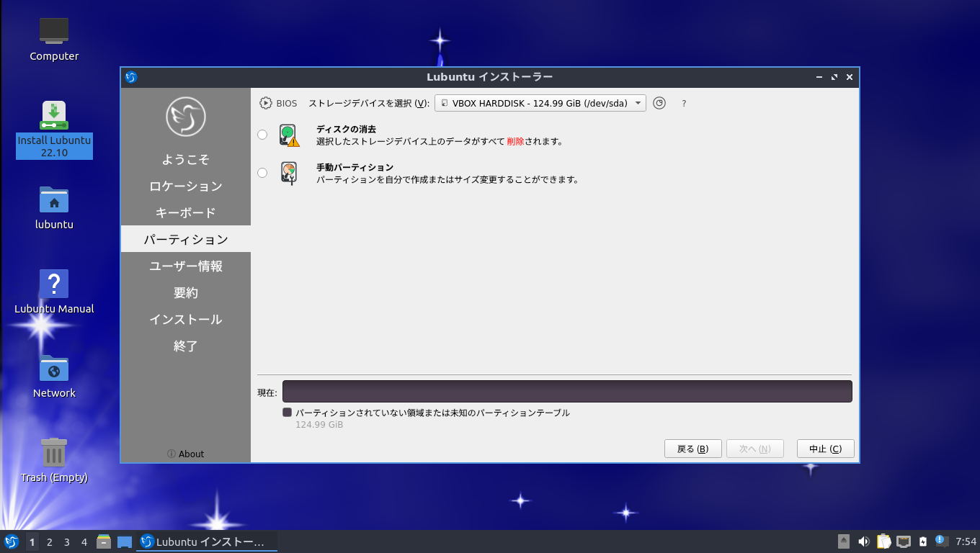This screenshot has width=980, height=553.
Task: Click the eject removable media tray icon
Action: 844,541
